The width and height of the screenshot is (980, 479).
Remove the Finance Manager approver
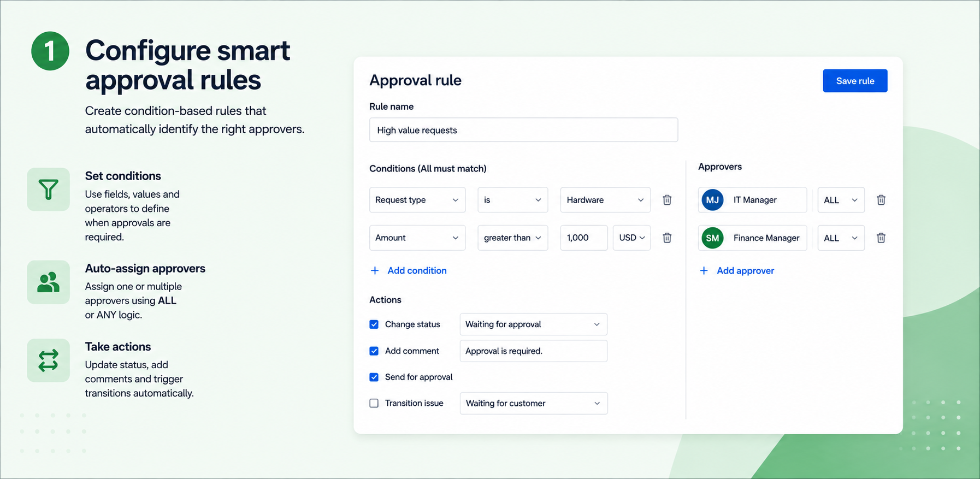click(881, 238)
